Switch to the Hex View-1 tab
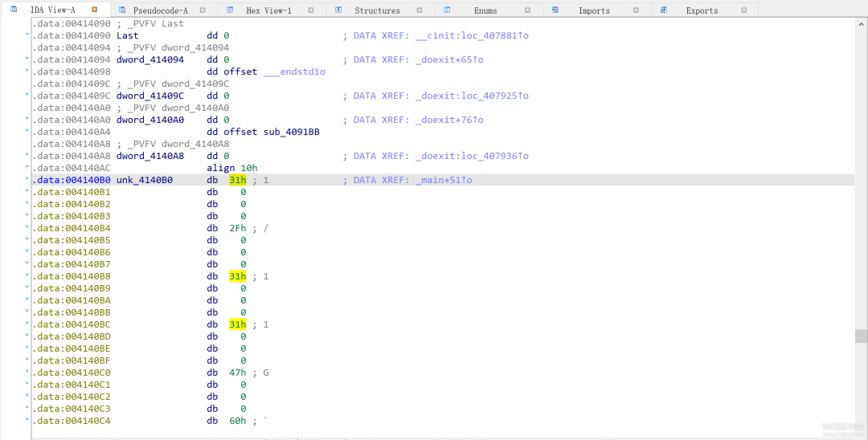The image size is (868, 440). pos(269,10)
